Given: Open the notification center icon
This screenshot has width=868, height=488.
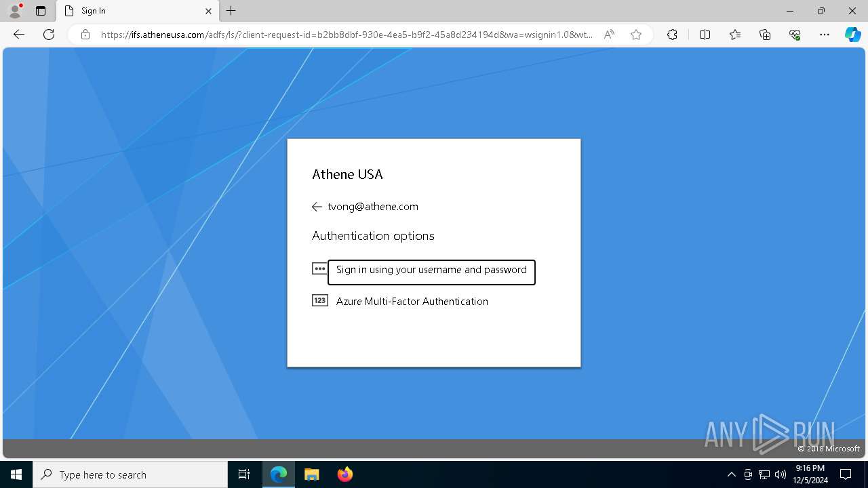Looking at the screenshot, I should pos(846,474).
